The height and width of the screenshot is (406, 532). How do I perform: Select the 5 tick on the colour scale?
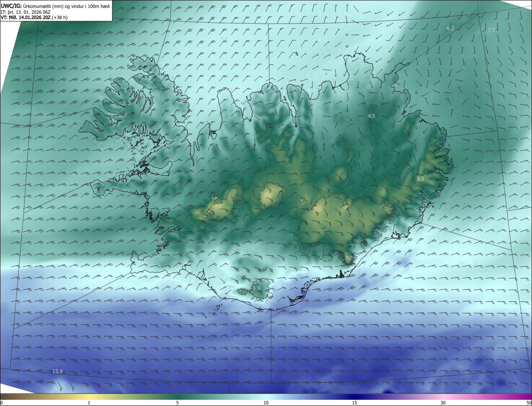(177, 403)
